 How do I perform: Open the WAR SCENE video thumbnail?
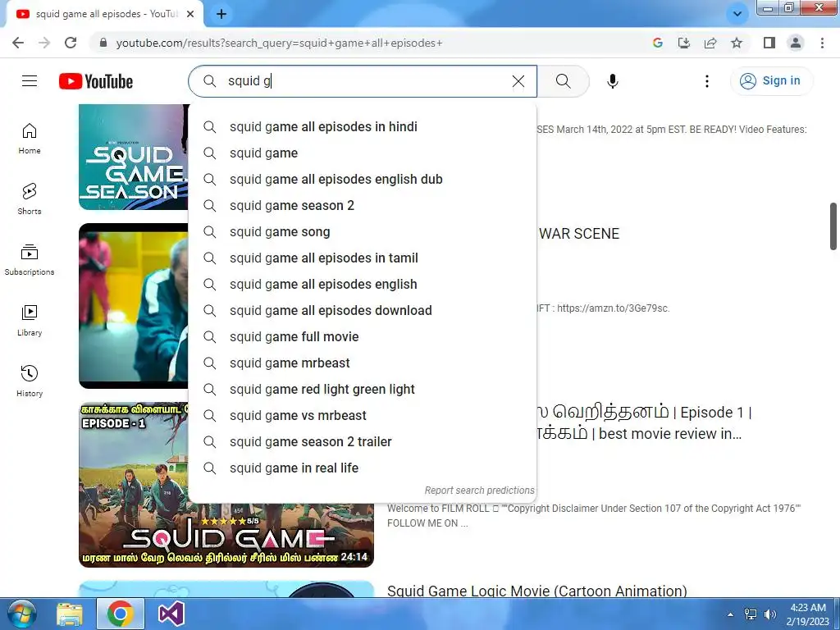(x=134, y=306)
